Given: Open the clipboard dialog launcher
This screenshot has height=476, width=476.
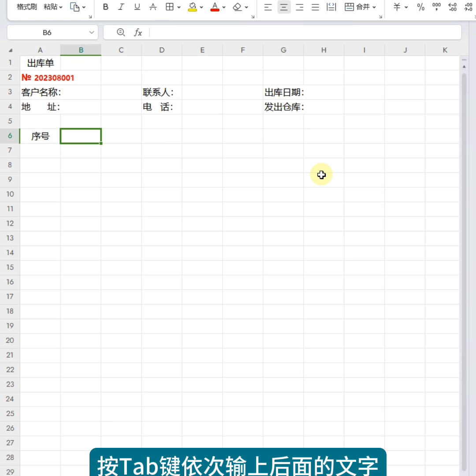Looking at the screenshot, I should tap(90, 17).
